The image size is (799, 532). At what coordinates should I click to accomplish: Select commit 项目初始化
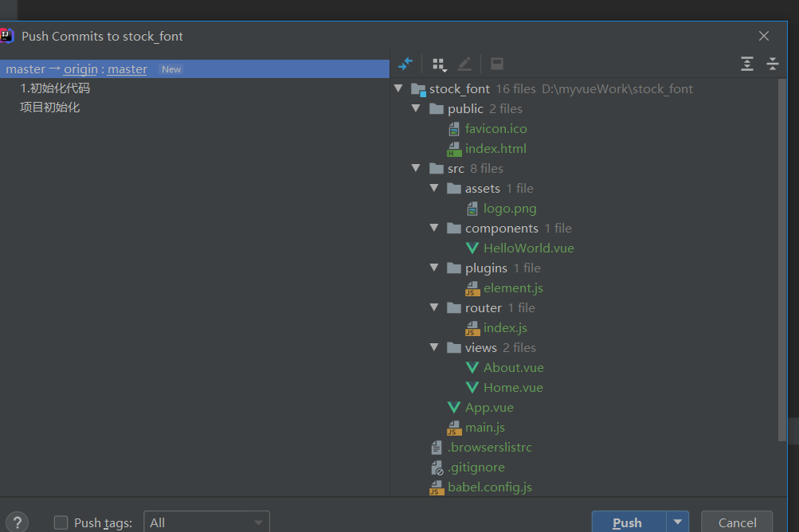(50, 108)
